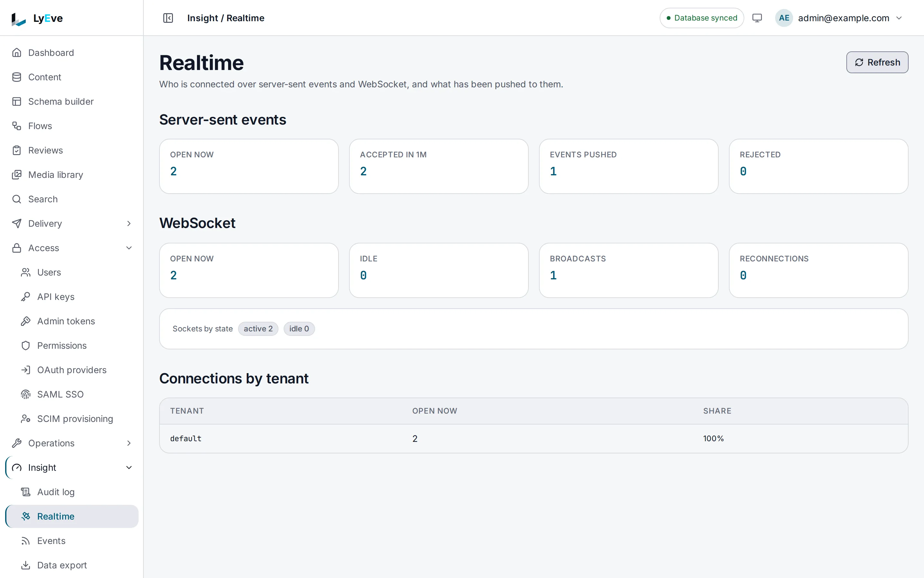Click the Permissions shield icon
This screenshot has width=924, height=578.
pos(26,346)
